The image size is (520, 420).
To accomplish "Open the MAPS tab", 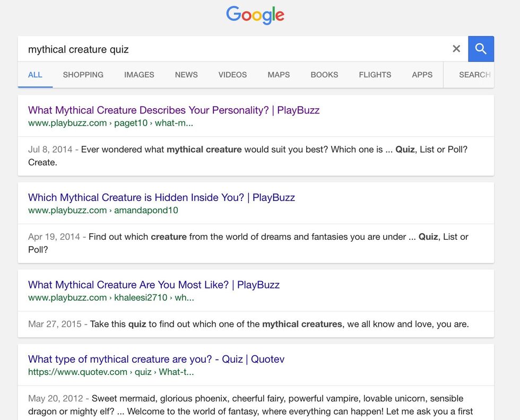I will (x=279, y=75).
